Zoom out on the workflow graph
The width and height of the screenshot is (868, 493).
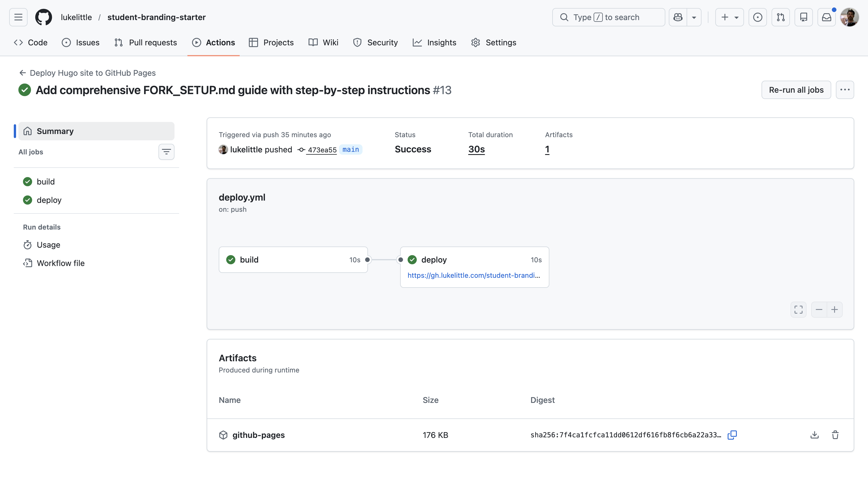819,309
